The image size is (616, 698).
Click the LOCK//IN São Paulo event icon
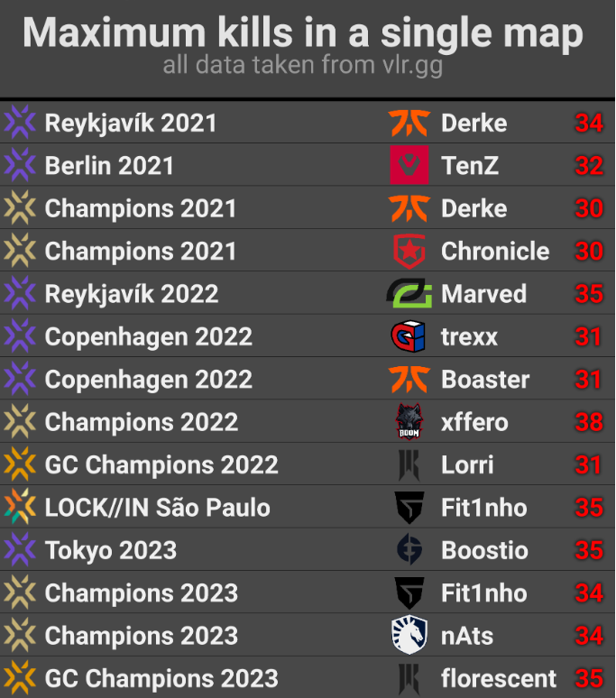click(x=20, y=508)
